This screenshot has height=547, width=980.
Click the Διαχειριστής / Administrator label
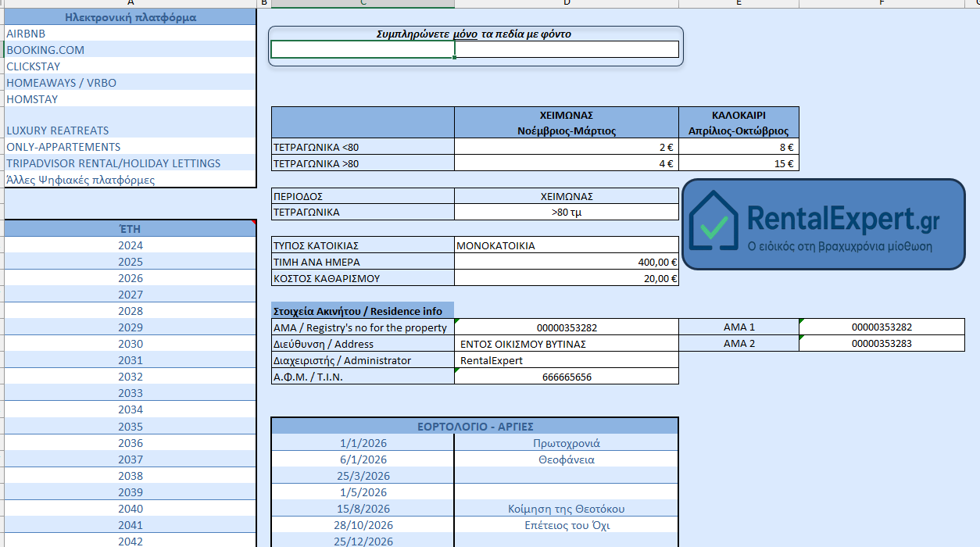coord(363,360)
